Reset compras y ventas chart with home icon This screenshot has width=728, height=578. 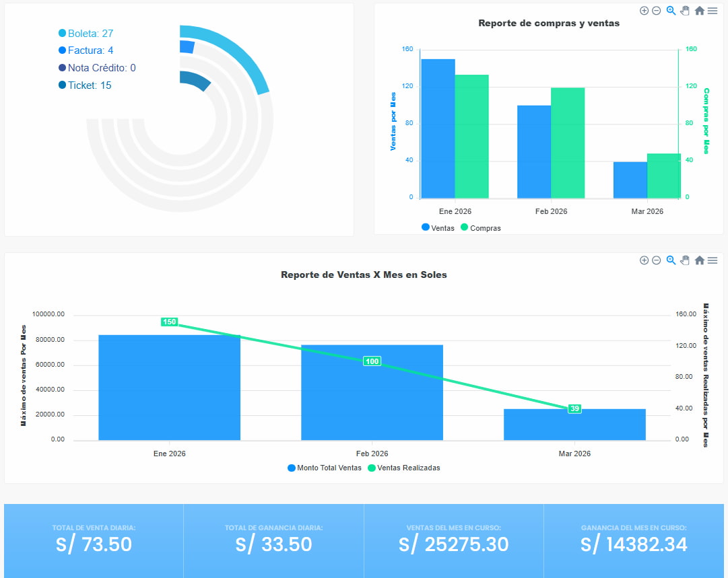pyautogui.click(x=698, y=10)
